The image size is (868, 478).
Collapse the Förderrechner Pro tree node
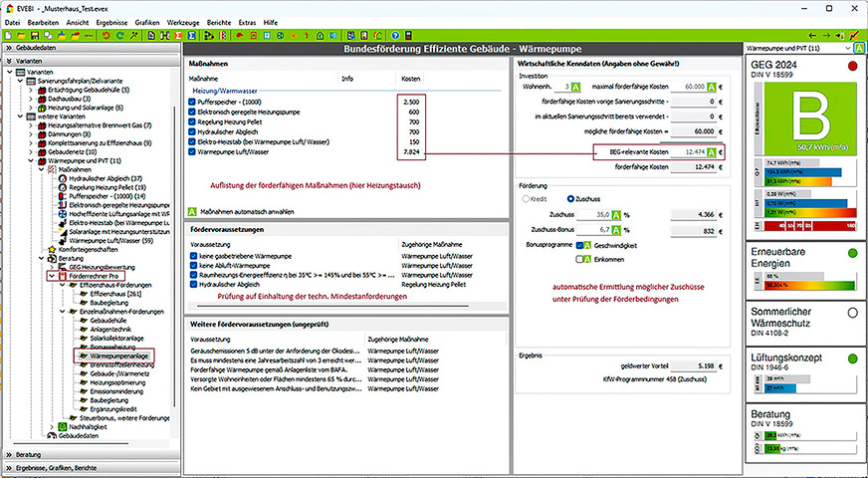pos(52,276)
